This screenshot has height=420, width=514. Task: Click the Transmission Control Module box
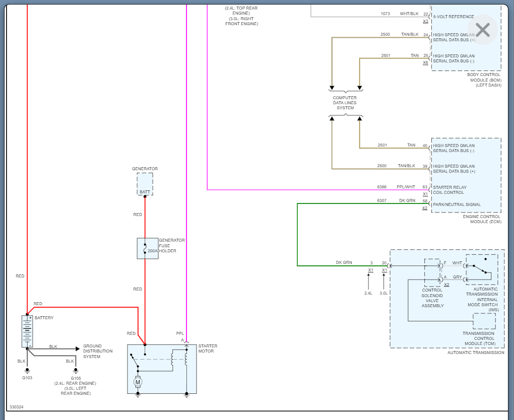click(x=484, y=321)
